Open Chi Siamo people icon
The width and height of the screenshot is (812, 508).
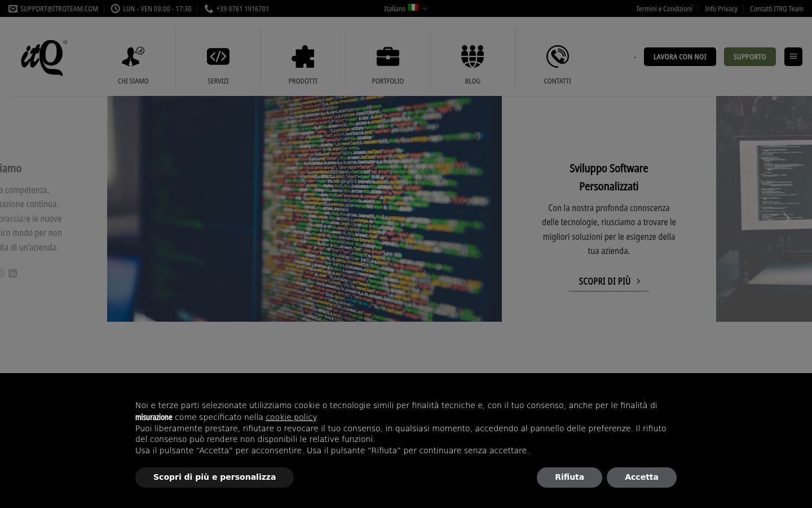pyautogui.click(x=133, y=56)
